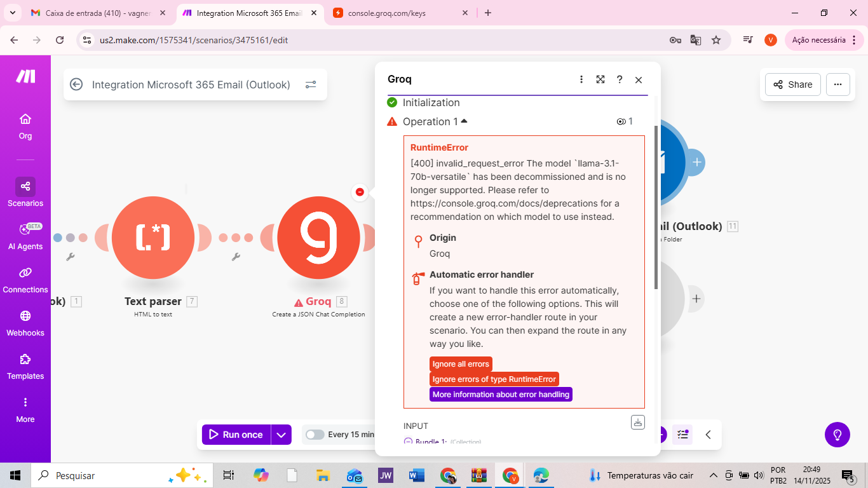This screenshot has width=868, height=488.
Task: Open Templates in the sidebar
Action: click(25, 366)
